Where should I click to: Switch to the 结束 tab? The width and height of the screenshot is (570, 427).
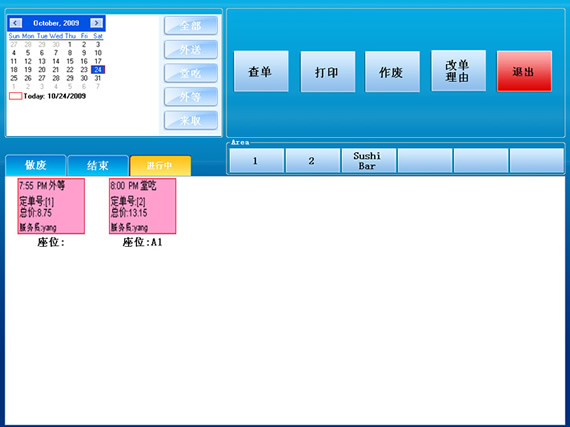(98, 166)
